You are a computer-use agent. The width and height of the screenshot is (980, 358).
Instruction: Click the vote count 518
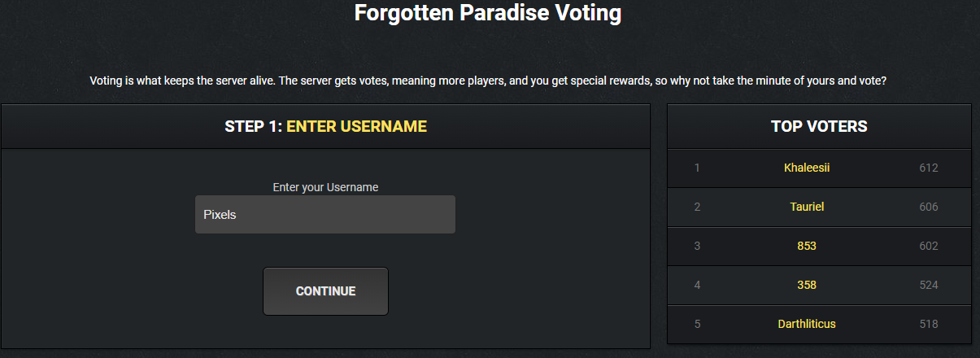pyautogui.click(x=929, y=324)
